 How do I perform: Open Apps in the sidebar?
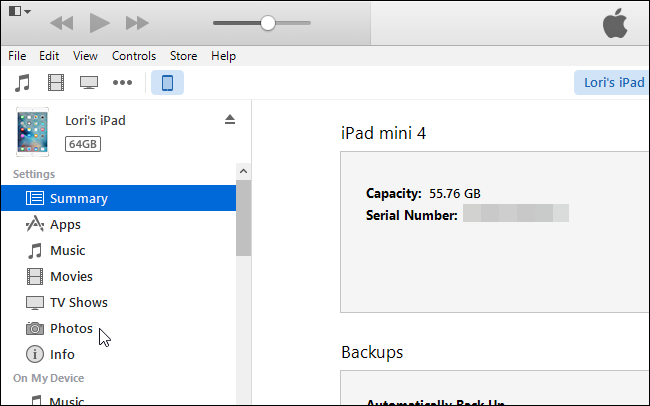(65, 225)
